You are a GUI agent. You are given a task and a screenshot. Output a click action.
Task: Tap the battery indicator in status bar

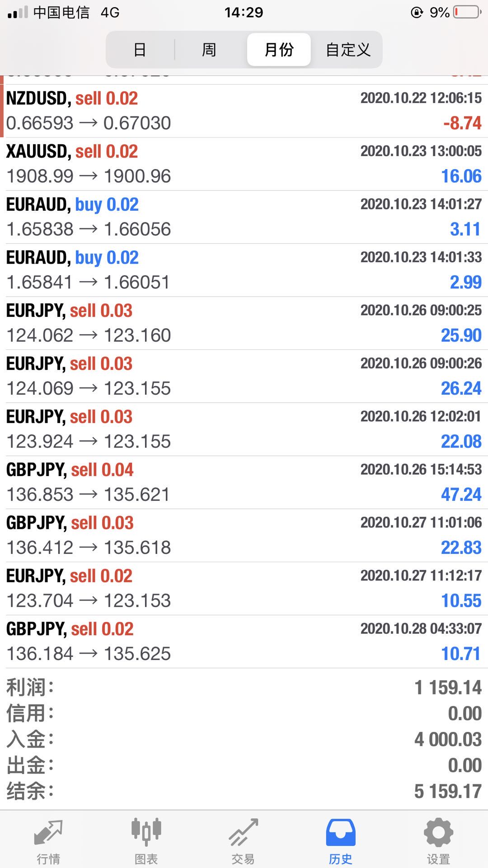tap(468, 12)
